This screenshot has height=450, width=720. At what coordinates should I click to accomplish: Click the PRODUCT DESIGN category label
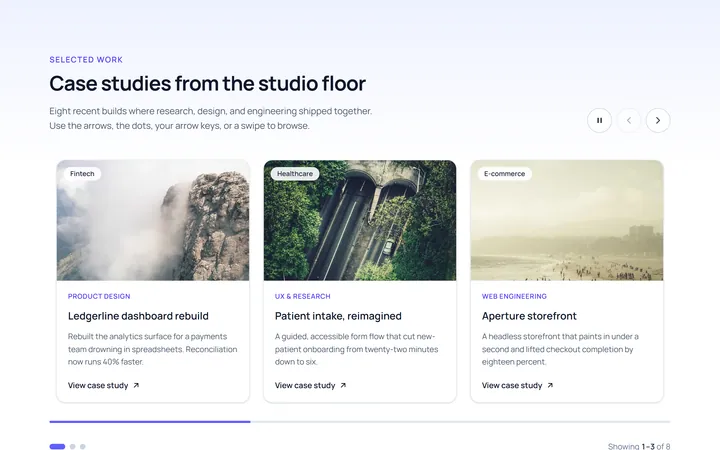pyautogui.click(x=99, y=296)
